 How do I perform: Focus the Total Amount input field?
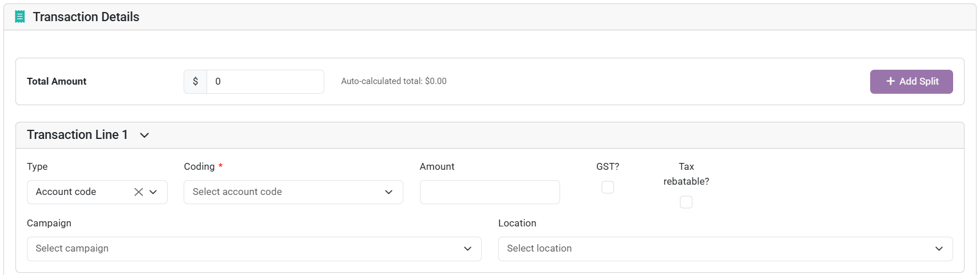pyautogui.click(x=265, y=82)
